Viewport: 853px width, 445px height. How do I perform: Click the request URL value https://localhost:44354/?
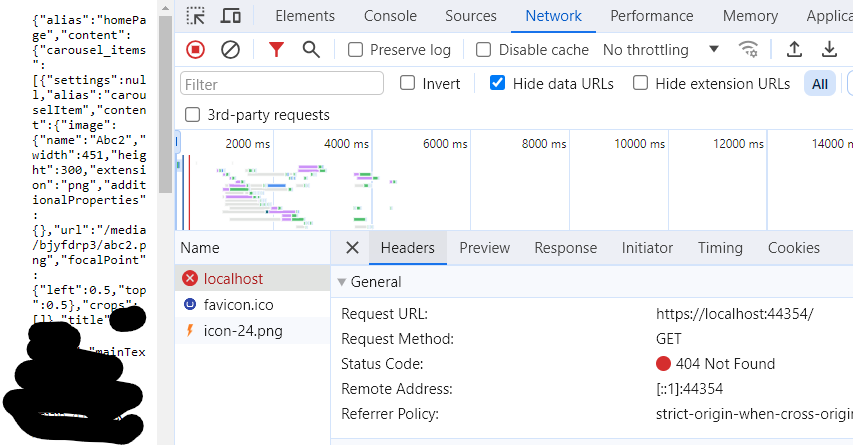point(734,314)
